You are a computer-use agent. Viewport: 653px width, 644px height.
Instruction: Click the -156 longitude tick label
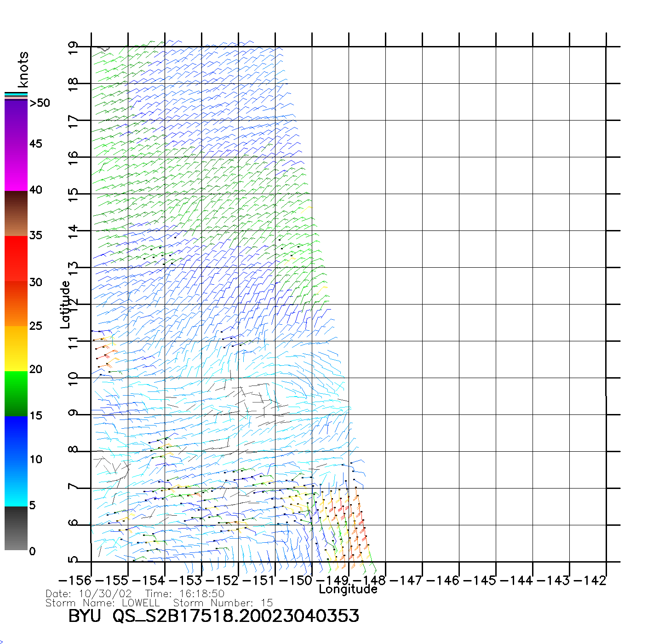[75, 581]
